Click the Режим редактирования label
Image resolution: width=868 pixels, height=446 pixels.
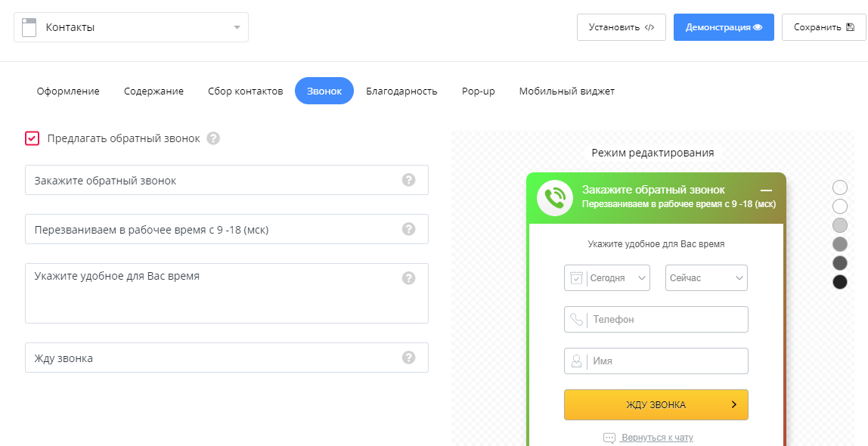pyautogui.click(x=653, y=153)
